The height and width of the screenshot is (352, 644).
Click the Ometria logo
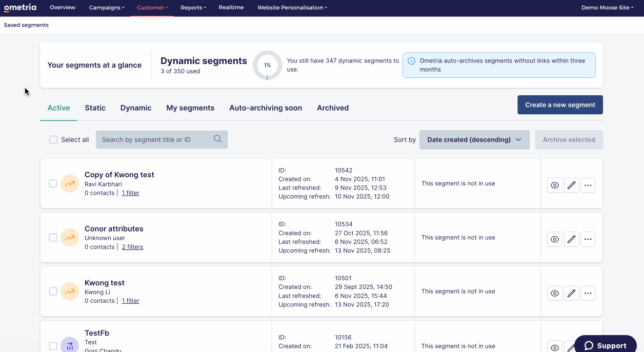(20, 7)
